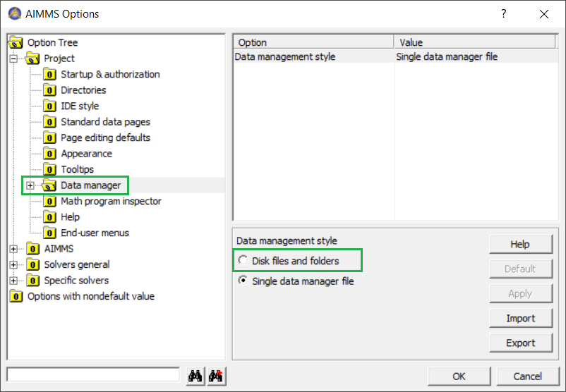Select IDE style tree label
Screen dimensions: 566x392
point(80,106)
